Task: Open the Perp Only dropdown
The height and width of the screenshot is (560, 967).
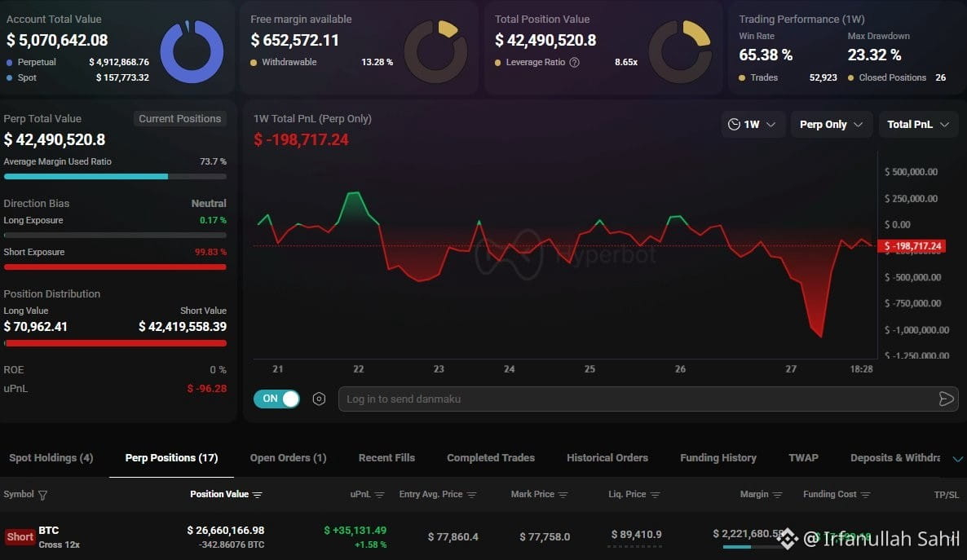Action: [x=832, y=125]
